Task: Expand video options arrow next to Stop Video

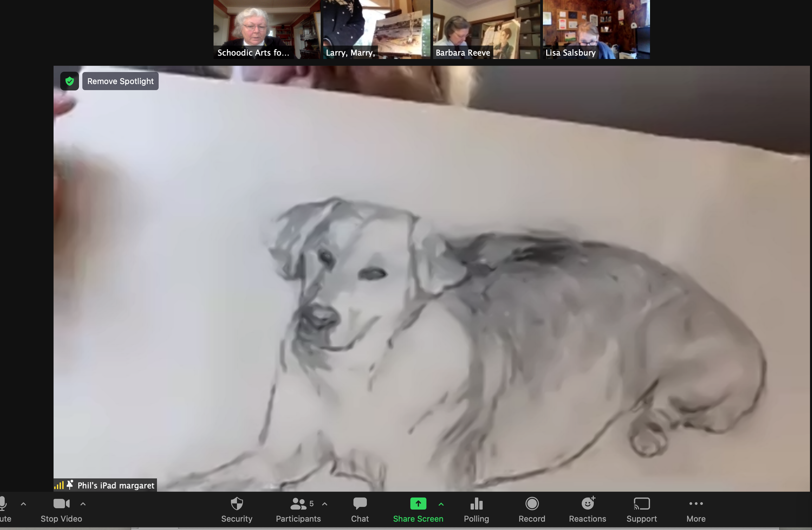Action: (83, 504)
